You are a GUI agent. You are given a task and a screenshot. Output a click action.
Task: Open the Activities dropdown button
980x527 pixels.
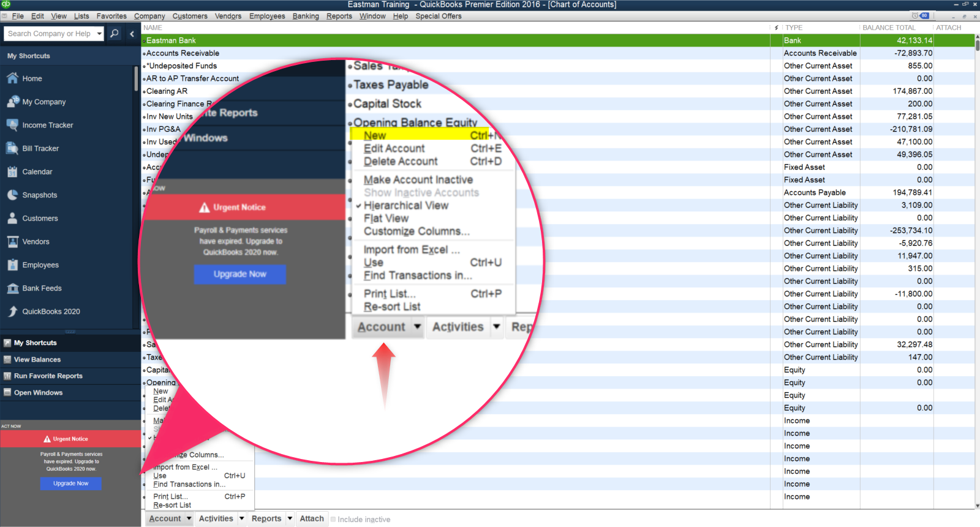(221, 518)
